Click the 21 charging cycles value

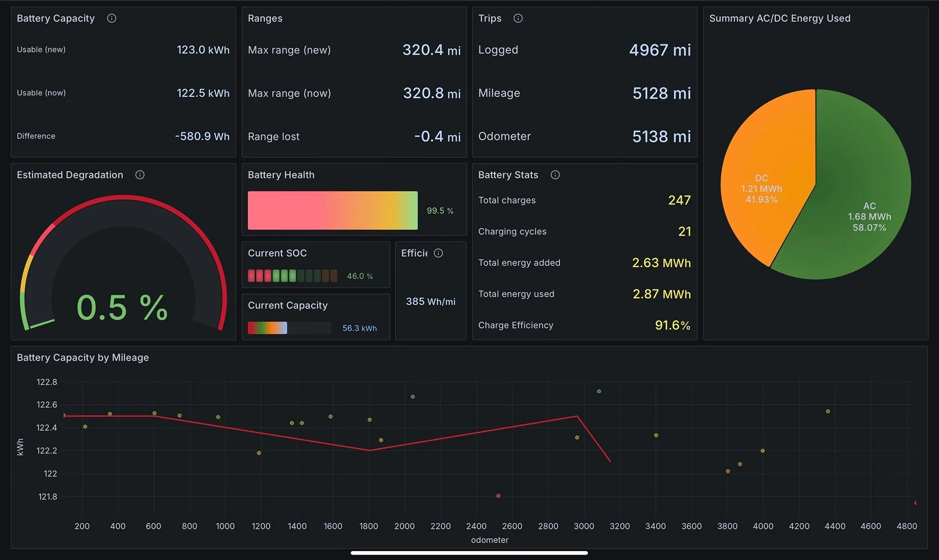684,231
